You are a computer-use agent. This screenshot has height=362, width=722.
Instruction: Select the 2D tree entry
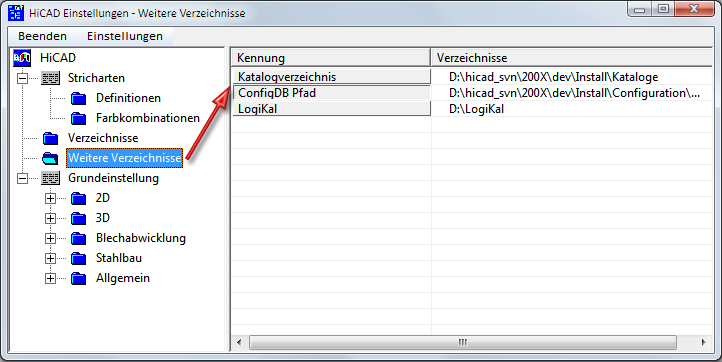103,198
